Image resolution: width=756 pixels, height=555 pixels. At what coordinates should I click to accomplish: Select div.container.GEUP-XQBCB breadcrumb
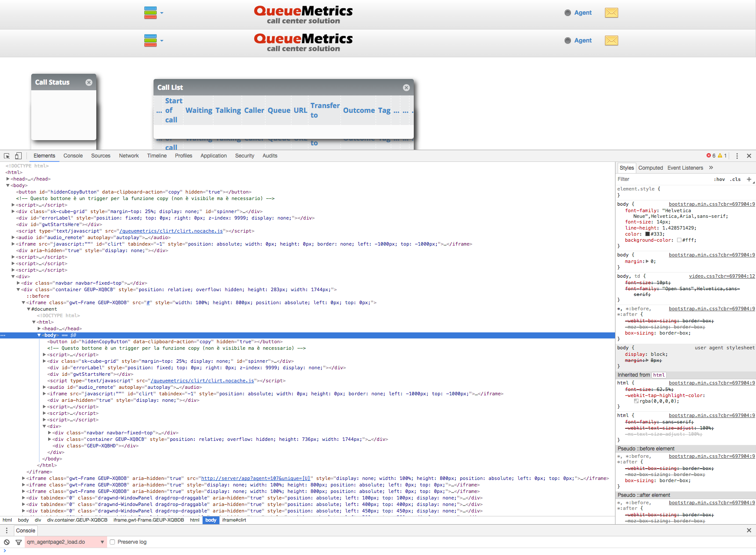[x=77, y=520]
